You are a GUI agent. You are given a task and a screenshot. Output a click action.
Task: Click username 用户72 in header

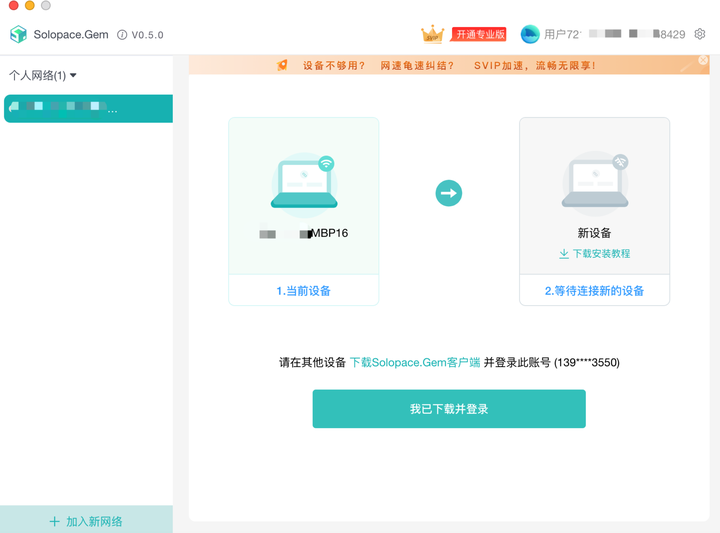(562, 34)
